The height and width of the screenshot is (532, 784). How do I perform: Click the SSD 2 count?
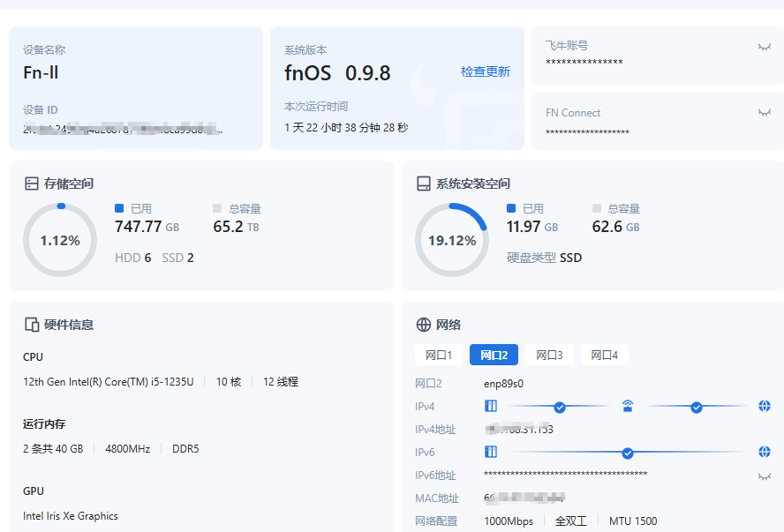click(x=177, y=258)
